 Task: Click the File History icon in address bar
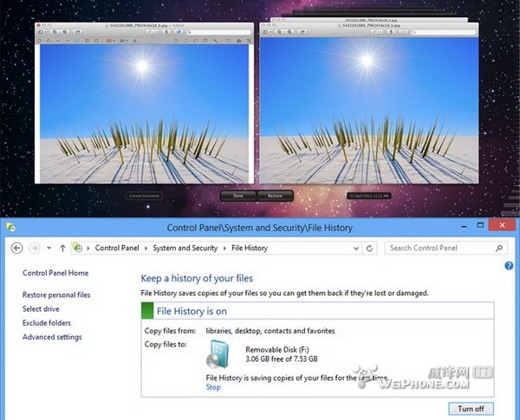point(78,248)
